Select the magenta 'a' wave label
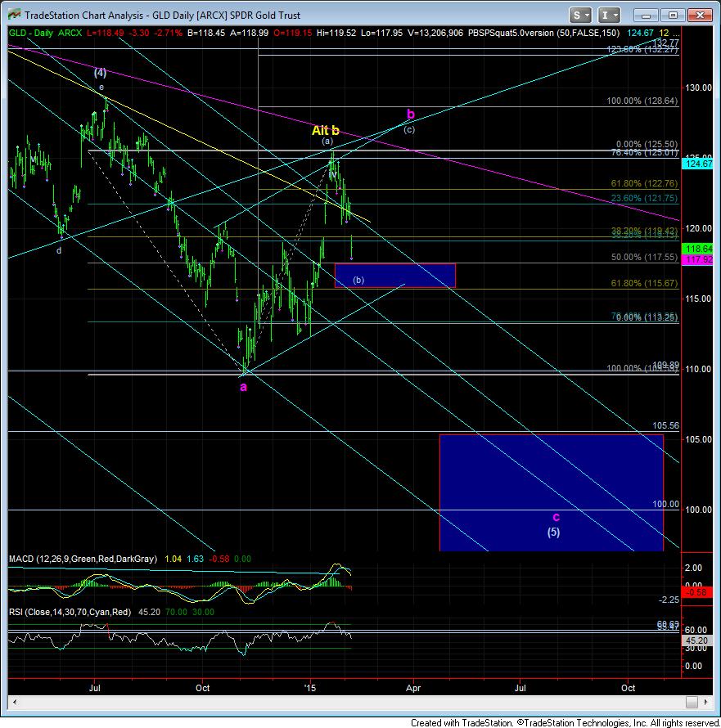Viewport: 721px width, 728px height. [x=243, y=387]
